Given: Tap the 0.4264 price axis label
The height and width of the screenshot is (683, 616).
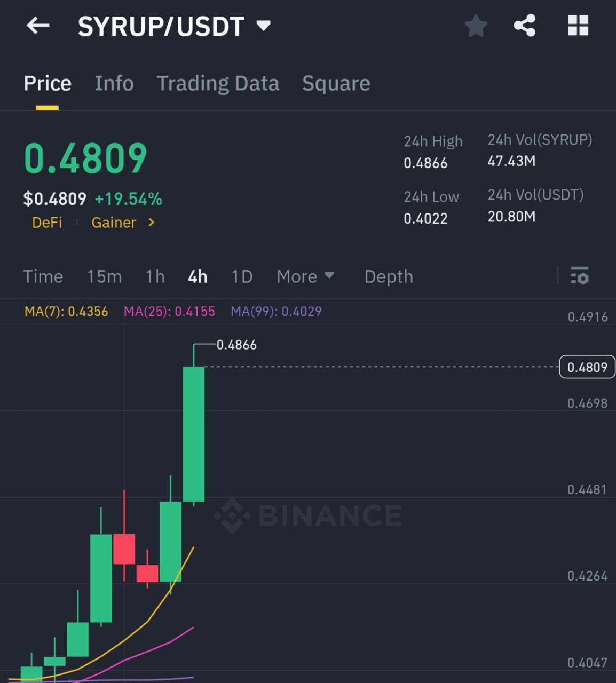Looking at the screenshot, I should (x=587, y=576).
